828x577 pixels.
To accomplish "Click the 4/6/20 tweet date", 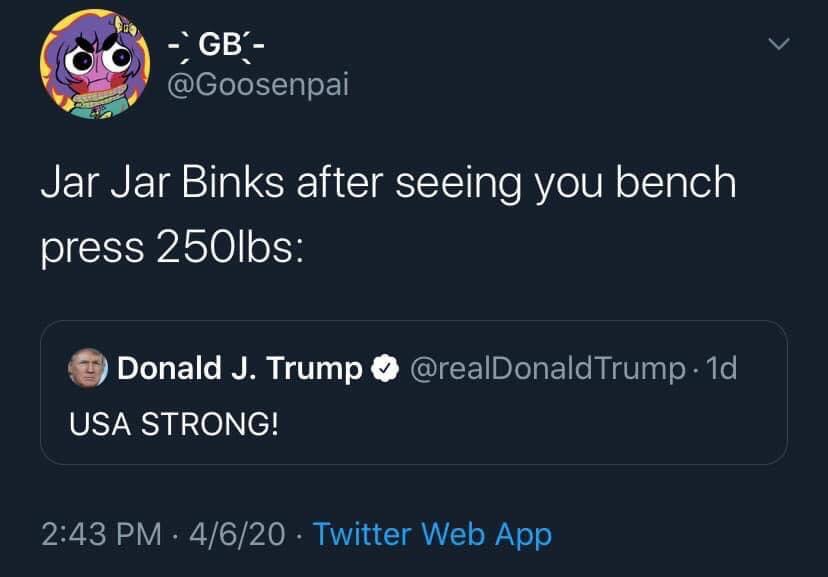I will 237,534.
